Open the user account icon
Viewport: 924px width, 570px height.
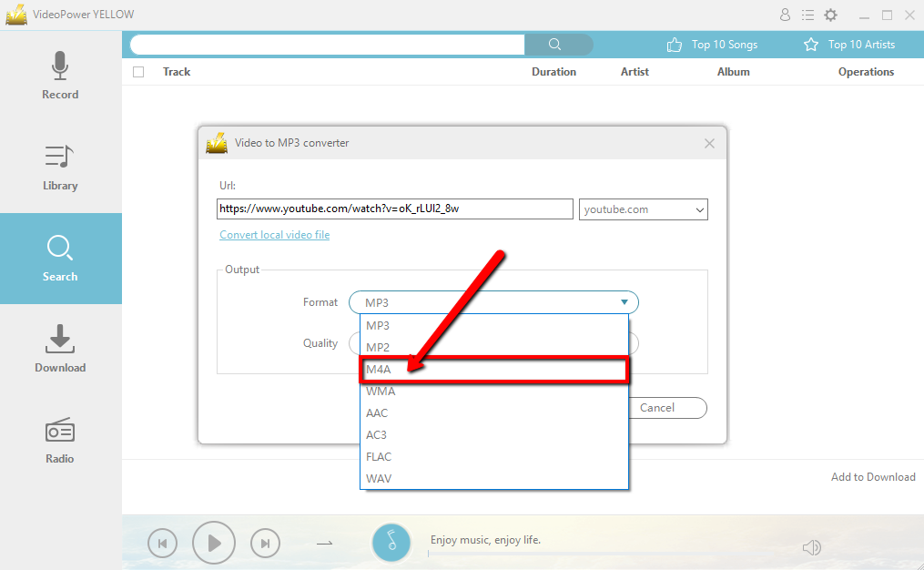[785, 15]
